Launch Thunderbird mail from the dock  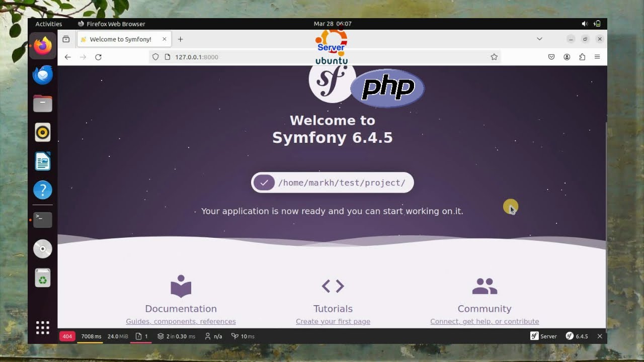(43, 75)
